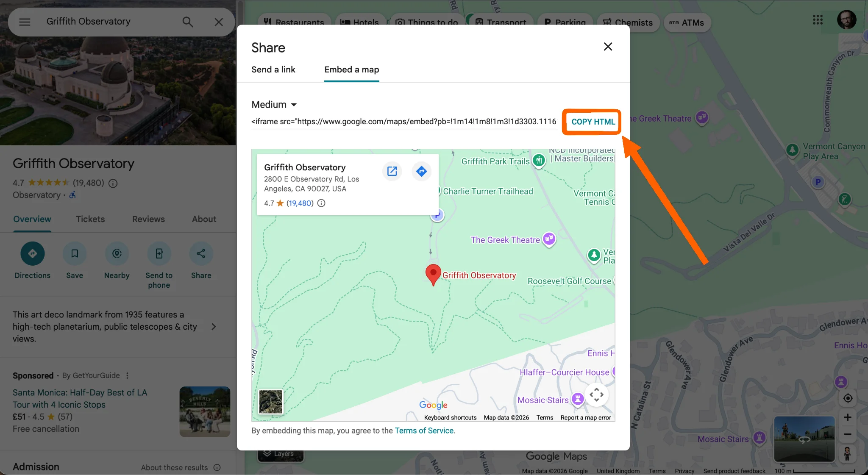This screenshot has width=868, height=475.
Task: Open larger map icon in embed preview
Action: coord(392,171)
